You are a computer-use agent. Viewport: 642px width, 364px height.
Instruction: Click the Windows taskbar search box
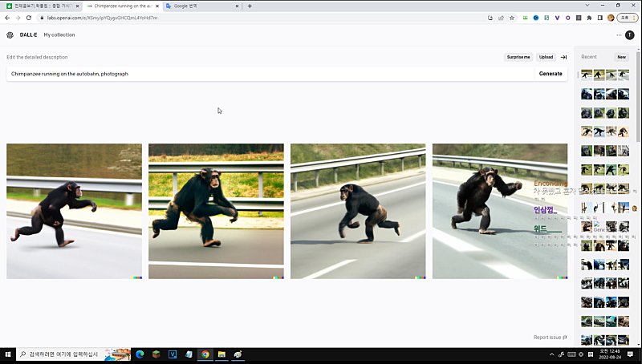tap(74, 354)
